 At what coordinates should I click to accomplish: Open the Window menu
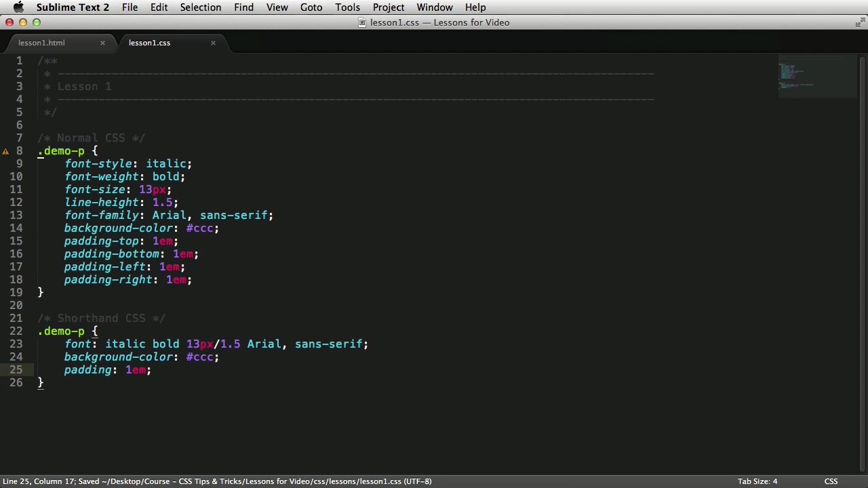[435, 7]
